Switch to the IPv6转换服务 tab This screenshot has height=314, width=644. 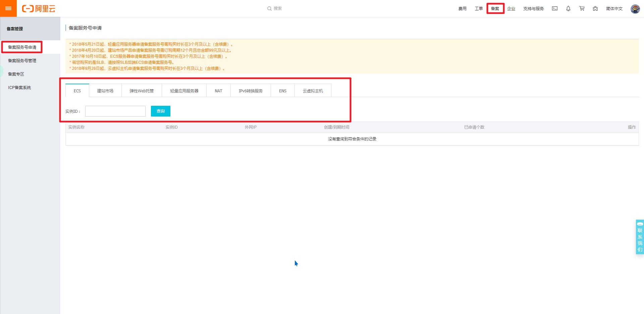[251, 91]
